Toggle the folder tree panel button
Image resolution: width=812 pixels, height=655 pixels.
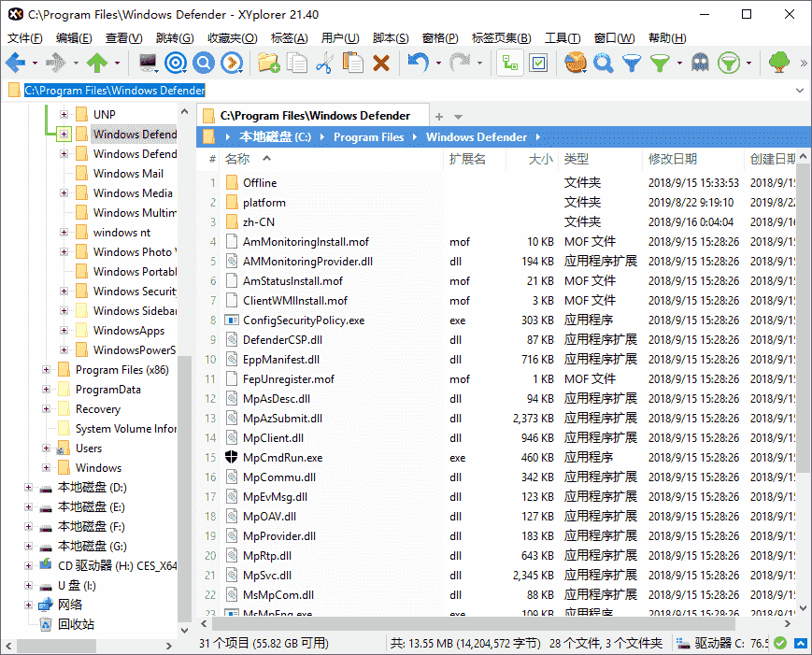510,64
